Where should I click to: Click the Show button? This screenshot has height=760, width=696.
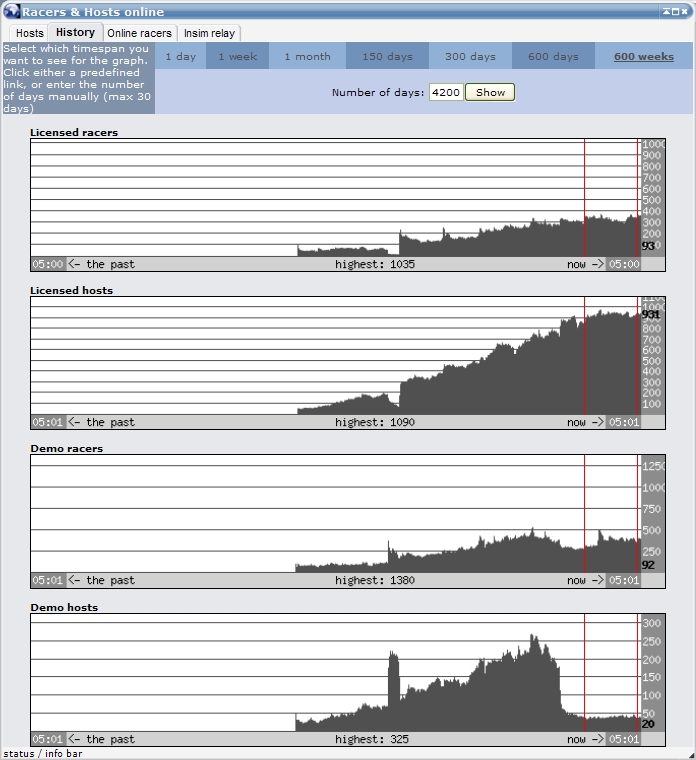click(490, 92)
